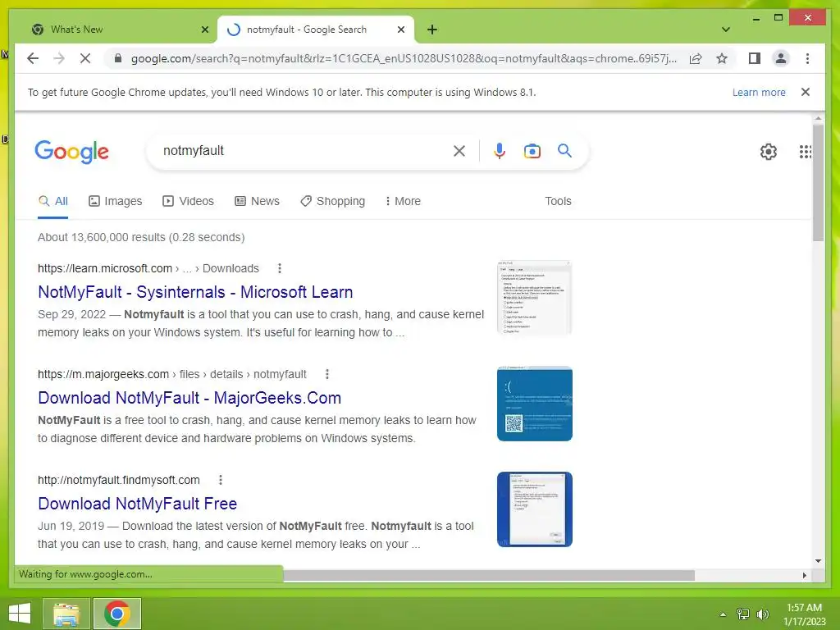This screenshot has width=840, height=630.
Task: Start voice search with microphone
Action: point(500,151)
